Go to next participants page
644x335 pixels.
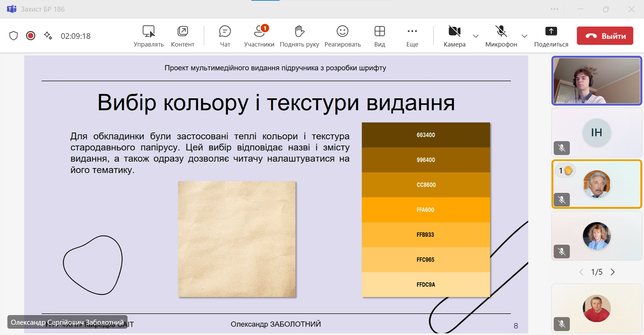coord(612,272)
